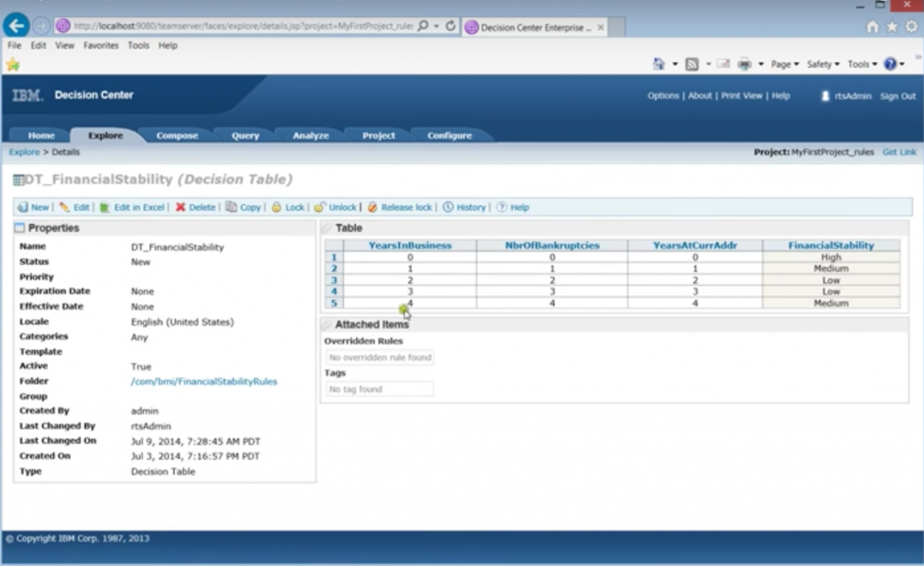The width and height of the screenshot is (924, 566).
Task: Go back with the browser back arrow
Action: (16, 26)
